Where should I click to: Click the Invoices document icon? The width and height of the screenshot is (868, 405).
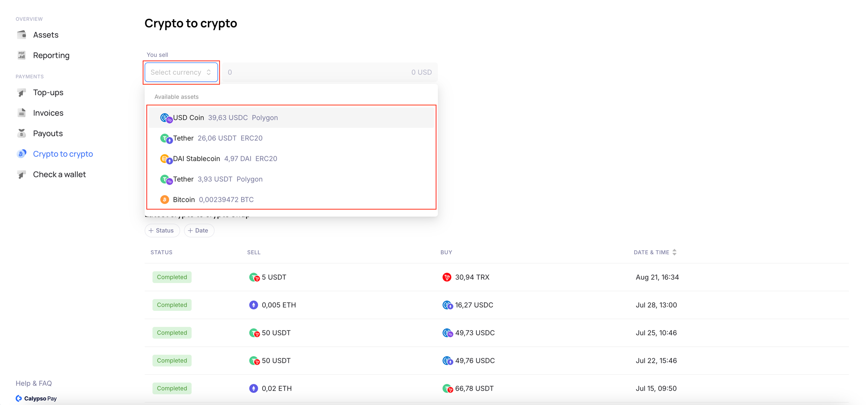tap(21, 113)
